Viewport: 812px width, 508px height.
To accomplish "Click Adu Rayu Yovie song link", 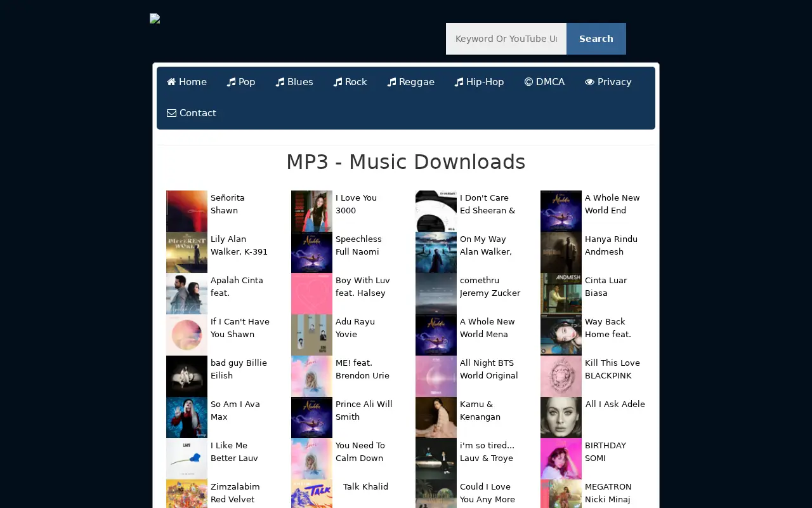I will 355,328.
